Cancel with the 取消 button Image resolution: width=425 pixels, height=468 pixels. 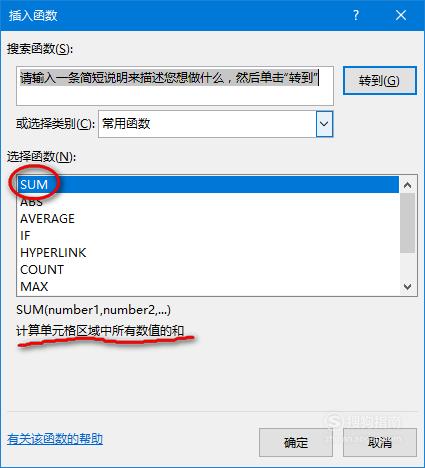[380, 442]
